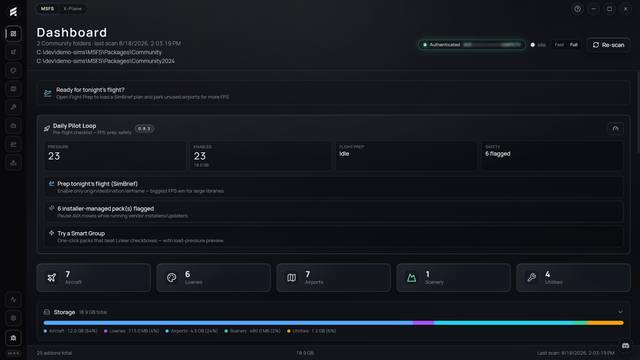Switch to the X-Plane tab
The image size is (640, 360).
coord(72,9)
